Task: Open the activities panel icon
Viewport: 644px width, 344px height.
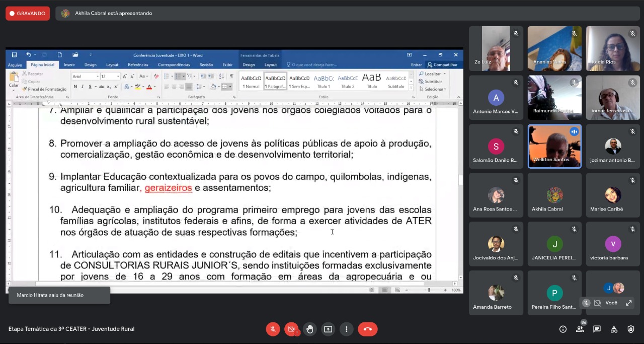Action: coord(614,329)
